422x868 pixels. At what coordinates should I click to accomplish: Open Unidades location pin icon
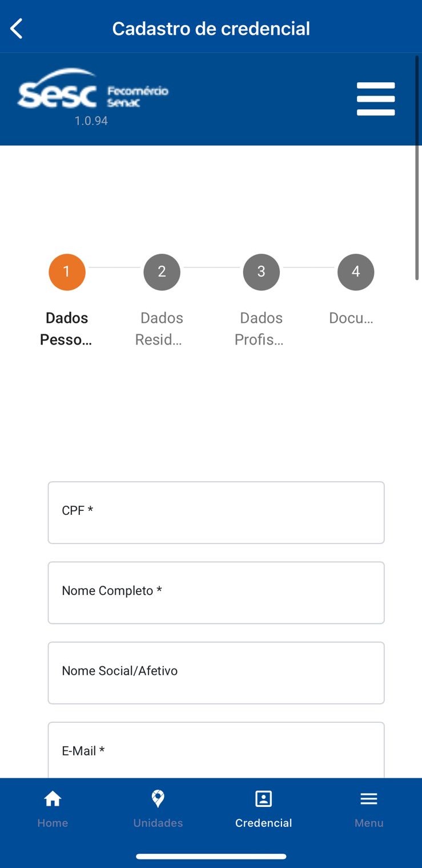tap(158, 798)
